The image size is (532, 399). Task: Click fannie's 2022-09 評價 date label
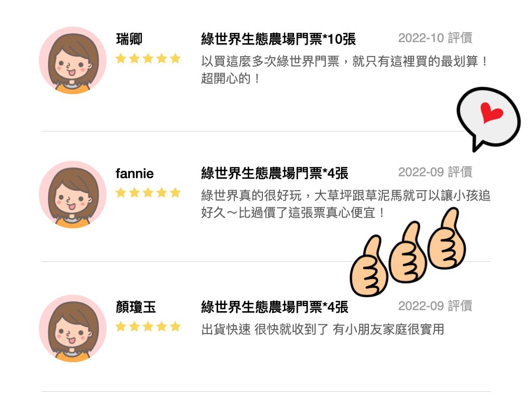click(x=435, y=172)
